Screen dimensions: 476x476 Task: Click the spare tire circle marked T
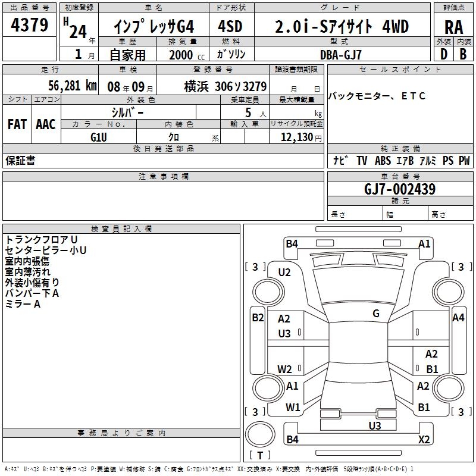(260, 434)
